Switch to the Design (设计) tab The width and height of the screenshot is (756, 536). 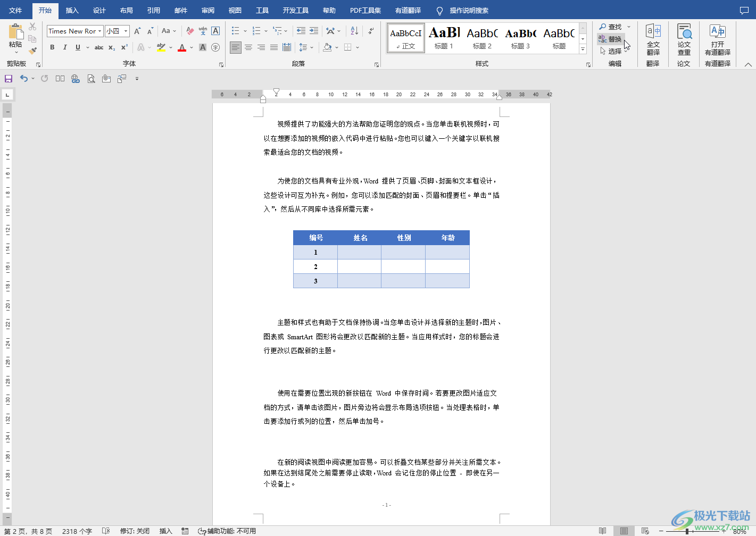pyautogui.click(x=99, y=10)
